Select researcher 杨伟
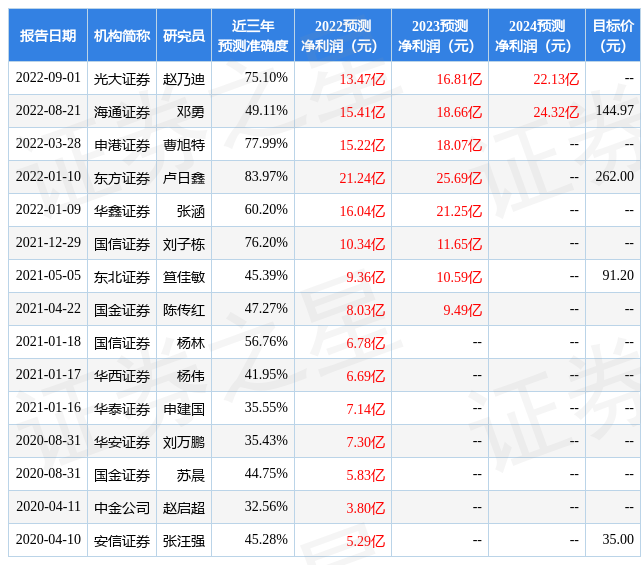 (x=191, y=377)
